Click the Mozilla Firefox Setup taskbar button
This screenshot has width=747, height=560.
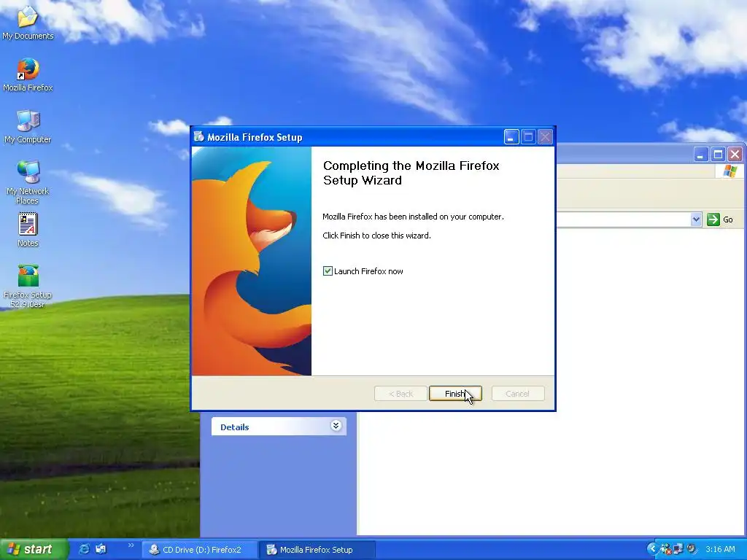pyautogui.click(x=318, y=550)
